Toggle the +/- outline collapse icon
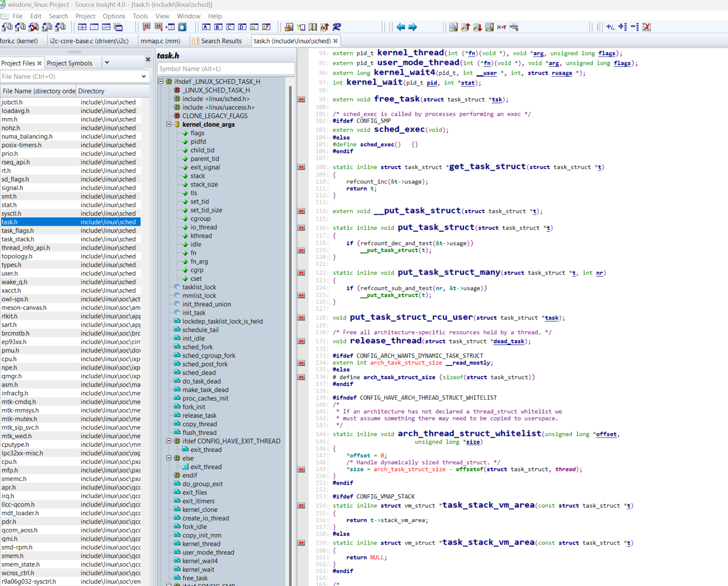 click(x=610, y=27)
